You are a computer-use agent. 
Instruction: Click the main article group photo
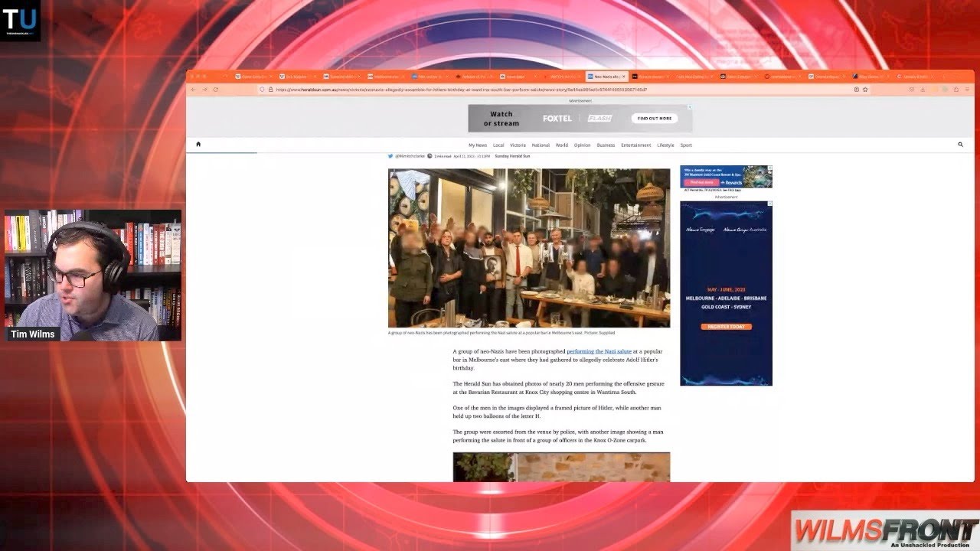529,248
